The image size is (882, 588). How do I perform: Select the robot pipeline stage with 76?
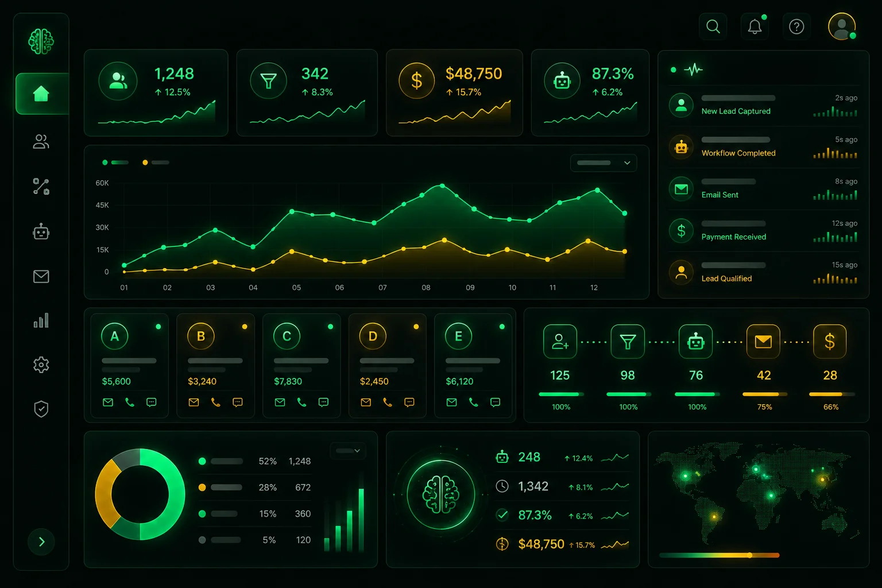tap(695, 342)
